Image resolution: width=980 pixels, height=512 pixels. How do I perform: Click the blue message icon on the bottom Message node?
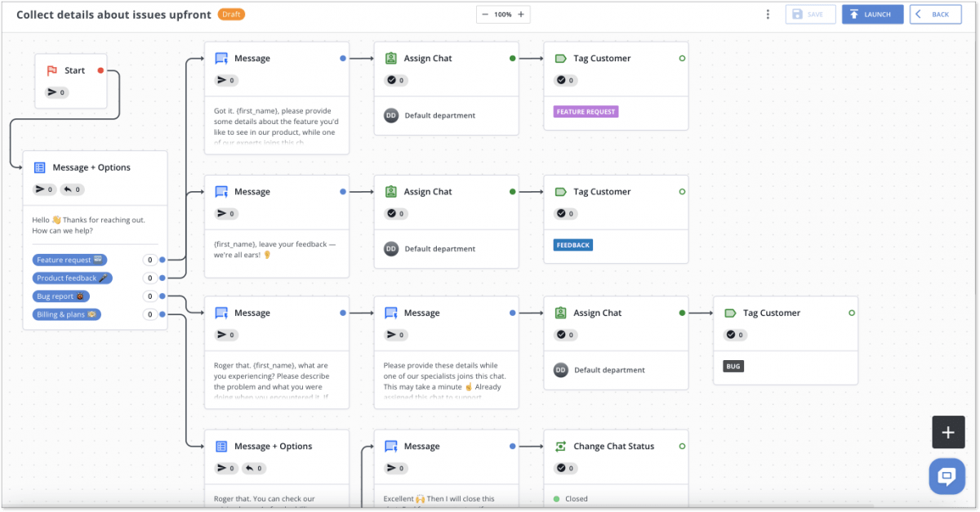tap(390, 446)
